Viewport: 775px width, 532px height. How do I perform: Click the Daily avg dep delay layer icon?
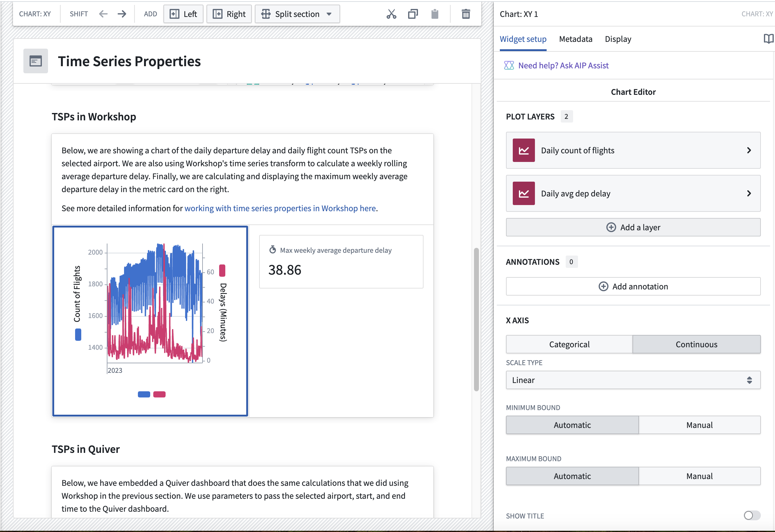pos(524,193)
